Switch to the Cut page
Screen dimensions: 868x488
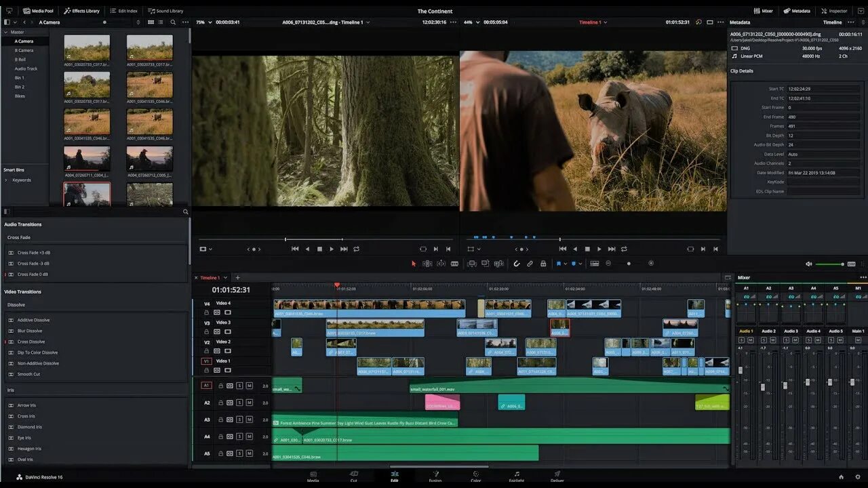(353, 476)
